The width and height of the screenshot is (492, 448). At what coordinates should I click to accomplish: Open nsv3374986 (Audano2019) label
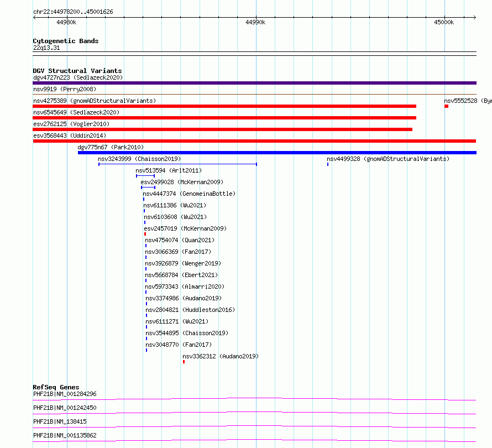(x=184, y=298)
